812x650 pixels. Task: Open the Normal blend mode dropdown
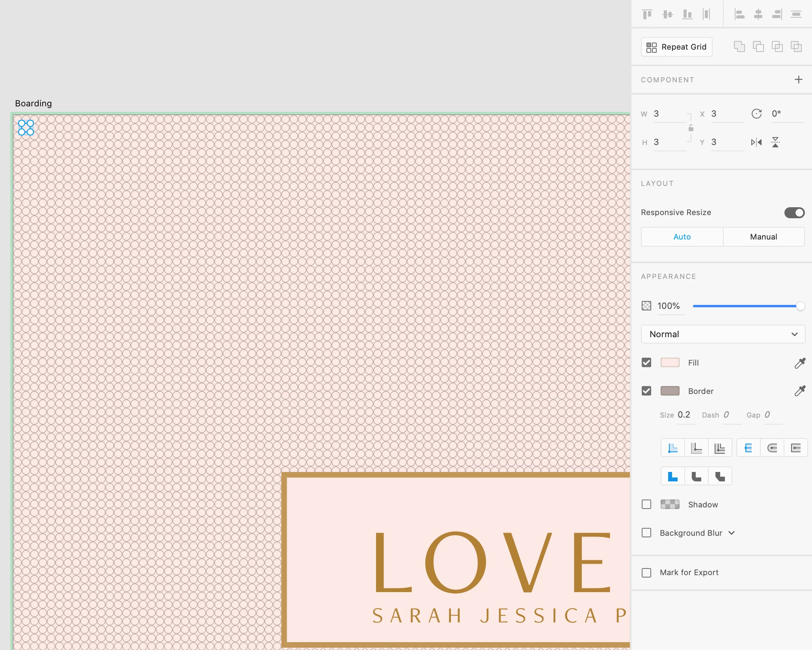pos(723,334)
